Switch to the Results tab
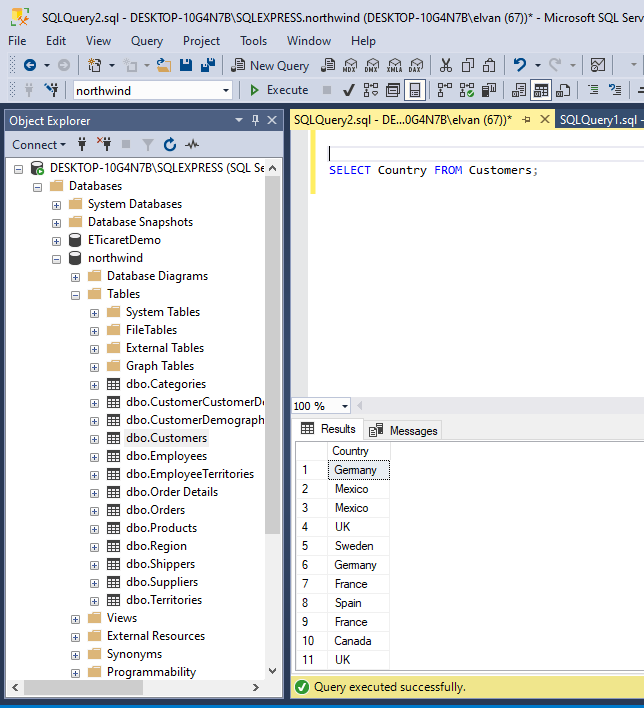This screenshot has width=644, height=708. click(329, 429)
